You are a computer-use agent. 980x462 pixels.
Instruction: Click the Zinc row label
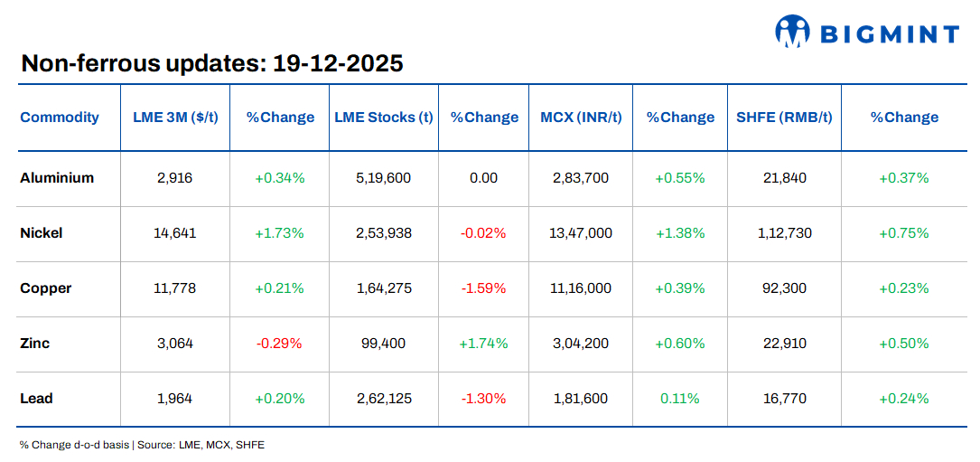[x=35, y=344]
